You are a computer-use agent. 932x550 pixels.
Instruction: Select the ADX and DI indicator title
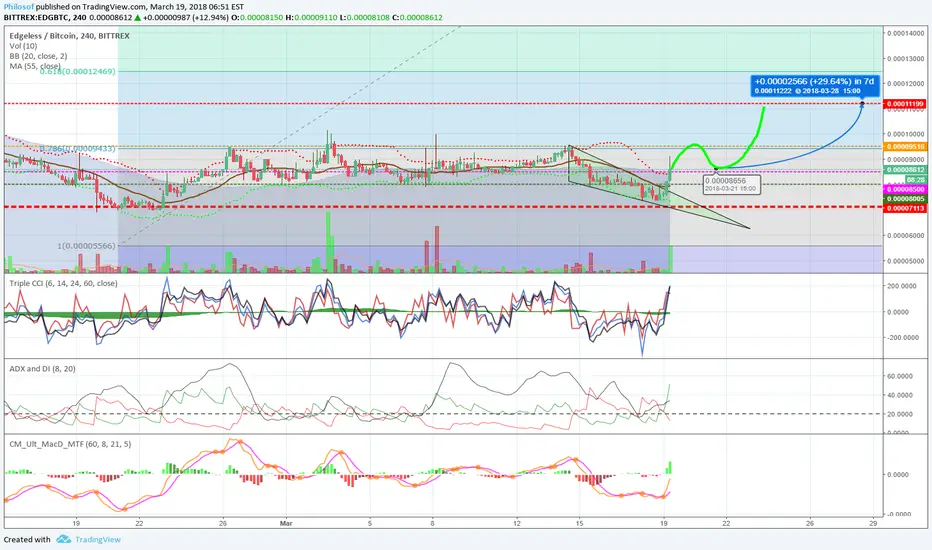pos(42,369)
